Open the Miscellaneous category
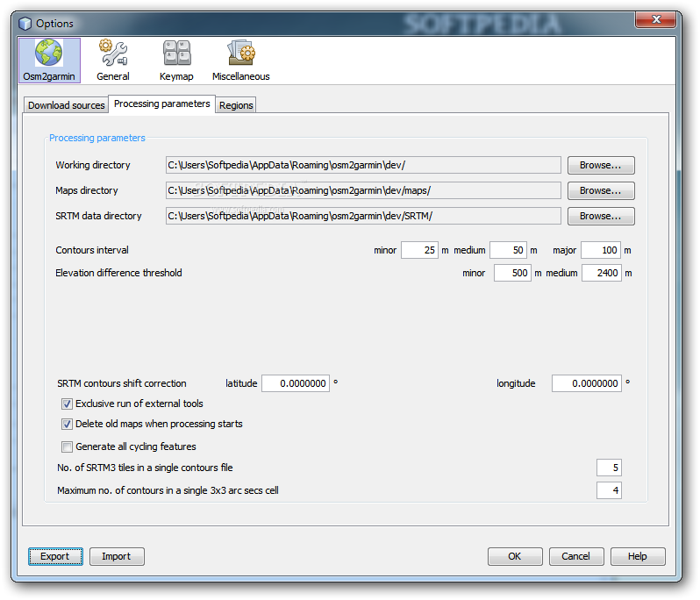Image resolution: width=700 pixels, height=600 pixels. tap(240, 61)
